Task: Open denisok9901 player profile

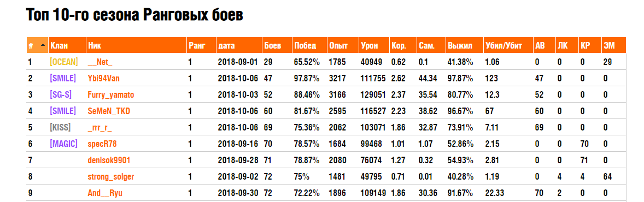Action: point(109,160)
